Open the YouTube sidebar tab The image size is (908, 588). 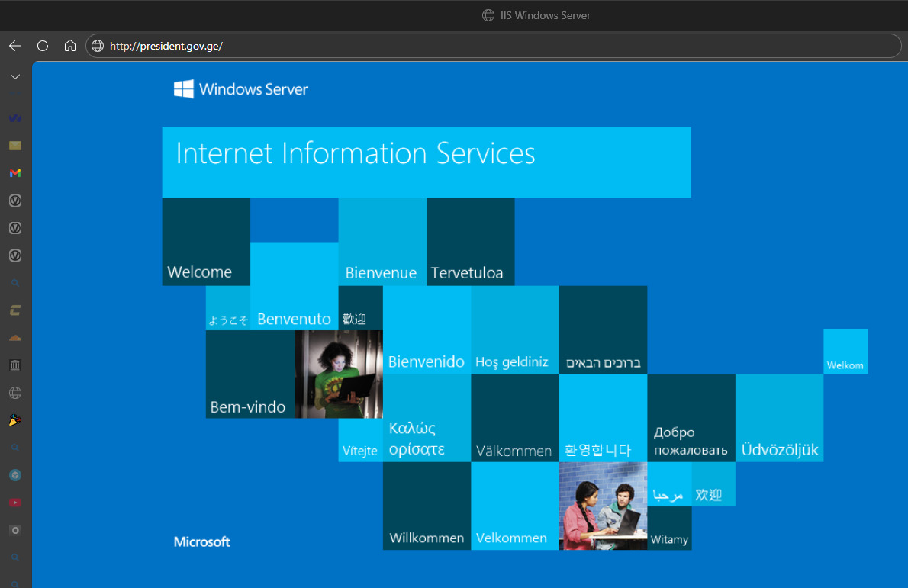15,503
